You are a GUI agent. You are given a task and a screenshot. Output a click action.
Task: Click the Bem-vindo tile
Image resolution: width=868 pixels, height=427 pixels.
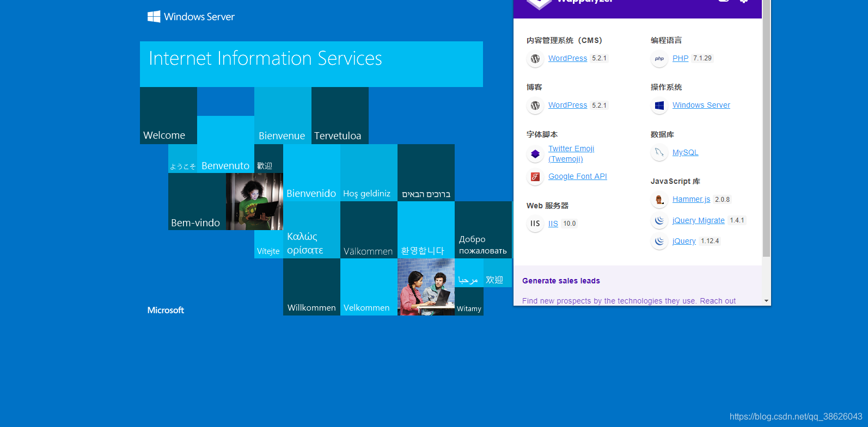coord(197,201)
